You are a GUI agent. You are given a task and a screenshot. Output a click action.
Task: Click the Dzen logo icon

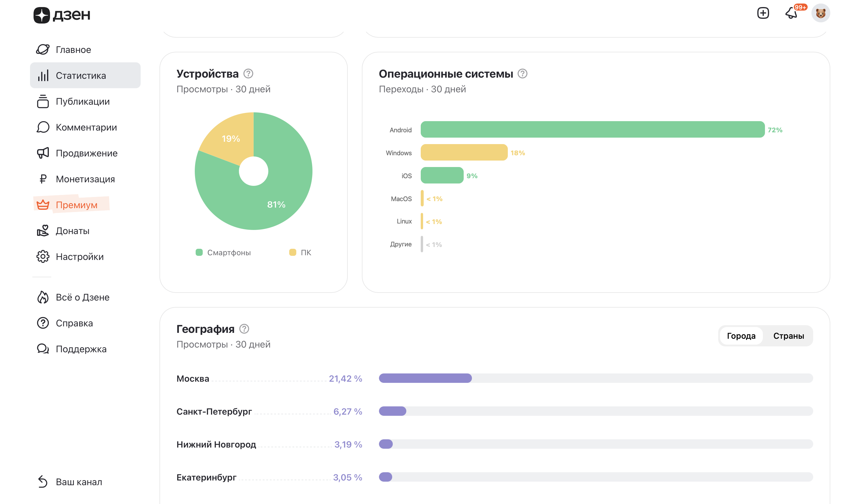41,15
